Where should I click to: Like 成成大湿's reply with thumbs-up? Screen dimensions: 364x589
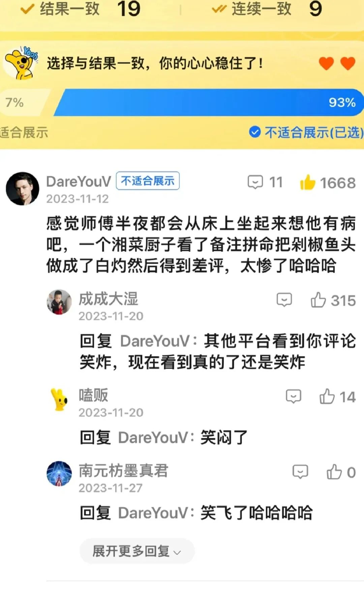coord(318,300)
